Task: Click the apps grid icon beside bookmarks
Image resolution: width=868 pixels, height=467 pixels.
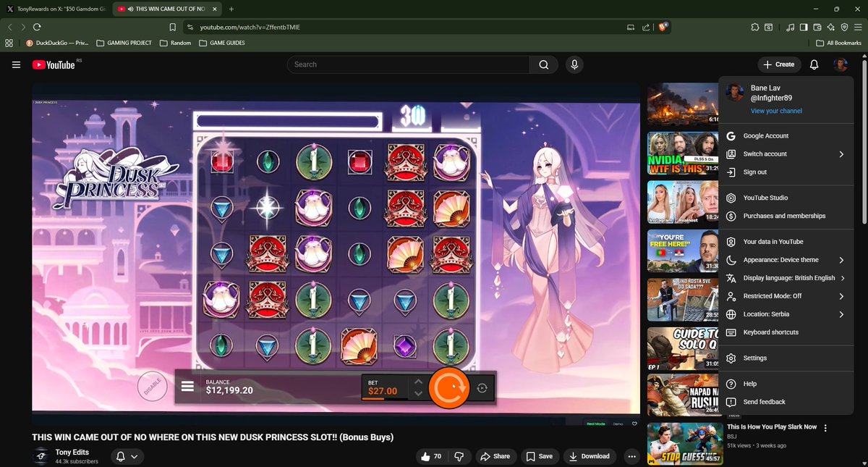Action: (x=9, y=43)
